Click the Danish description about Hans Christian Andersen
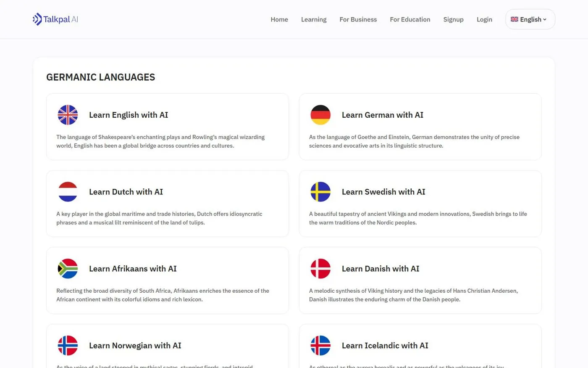Image resolution: width=588 pixels, height=368 pixels. 413,295
